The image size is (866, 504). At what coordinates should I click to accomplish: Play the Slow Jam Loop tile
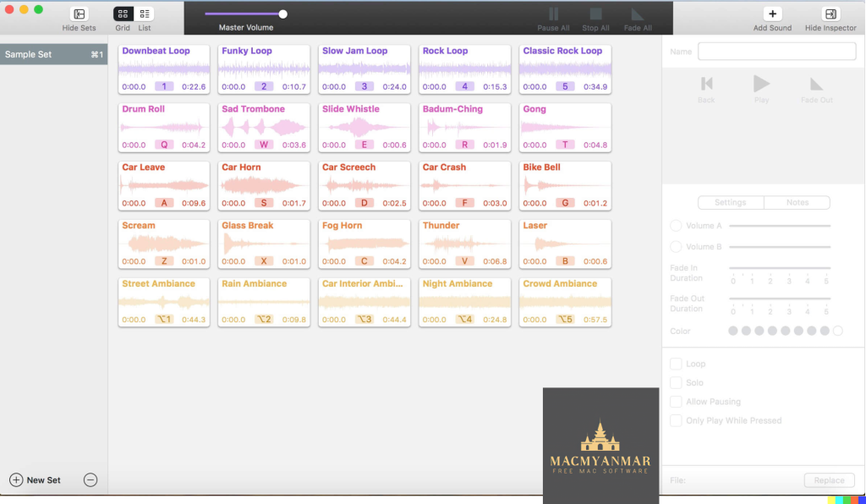[364, 69]
